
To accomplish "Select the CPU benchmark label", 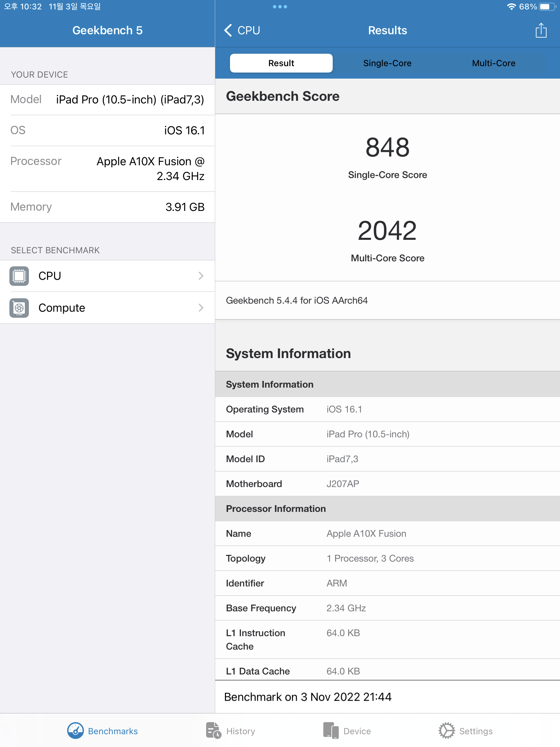I will (50, 276).
